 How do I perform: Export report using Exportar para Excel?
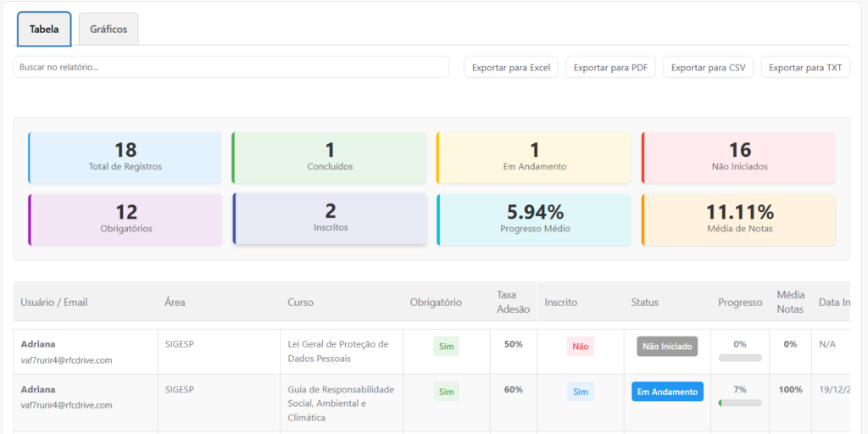coord(510,68)
